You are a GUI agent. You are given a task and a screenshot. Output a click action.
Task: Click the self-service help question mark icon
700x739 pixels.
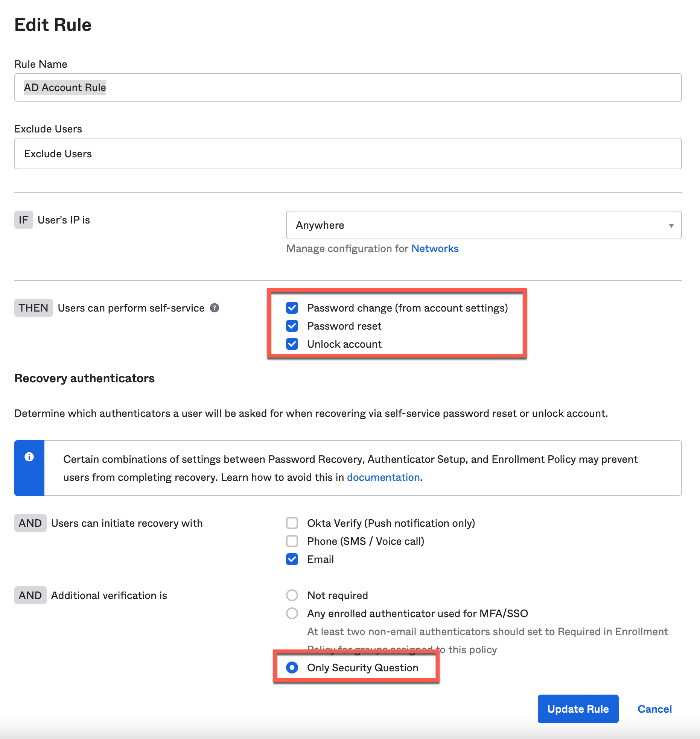point(215,308)
